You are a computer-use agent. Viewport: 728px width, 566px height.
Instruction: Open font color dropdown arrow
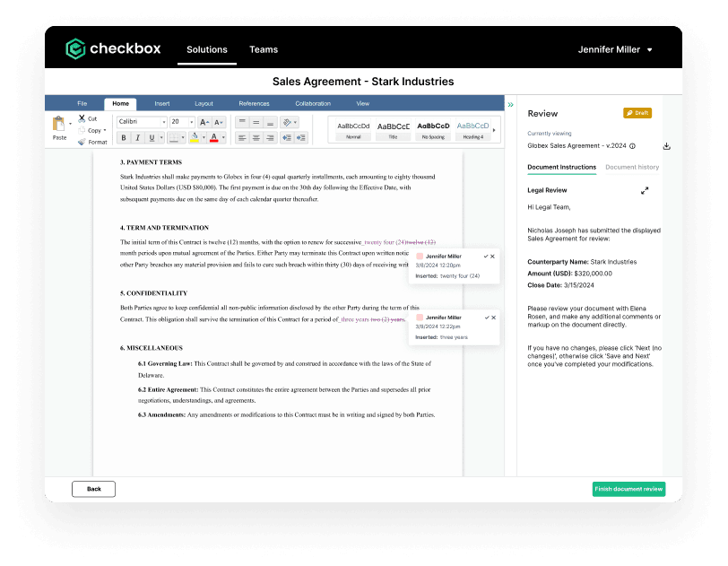tap(223, 137)
